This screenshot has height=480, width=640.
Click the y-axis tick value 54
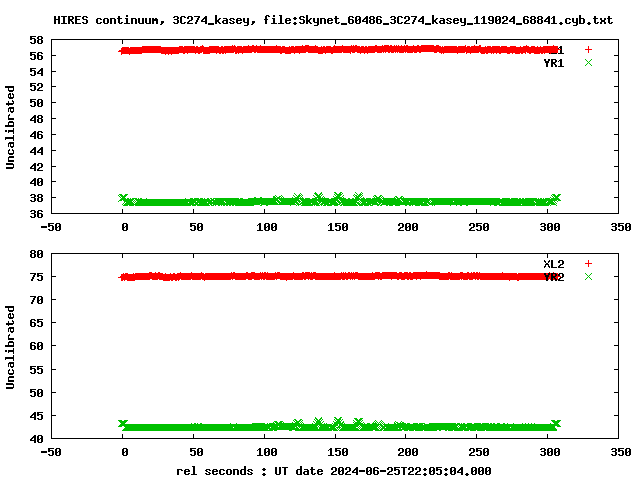coord(36,72)
